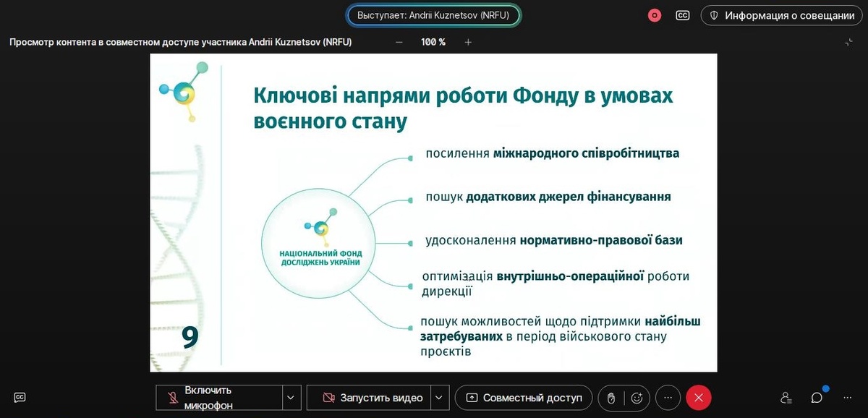868x418 pixels.
Task: Turn on camera with Запустить видео
Action: (x=369, y=398)
